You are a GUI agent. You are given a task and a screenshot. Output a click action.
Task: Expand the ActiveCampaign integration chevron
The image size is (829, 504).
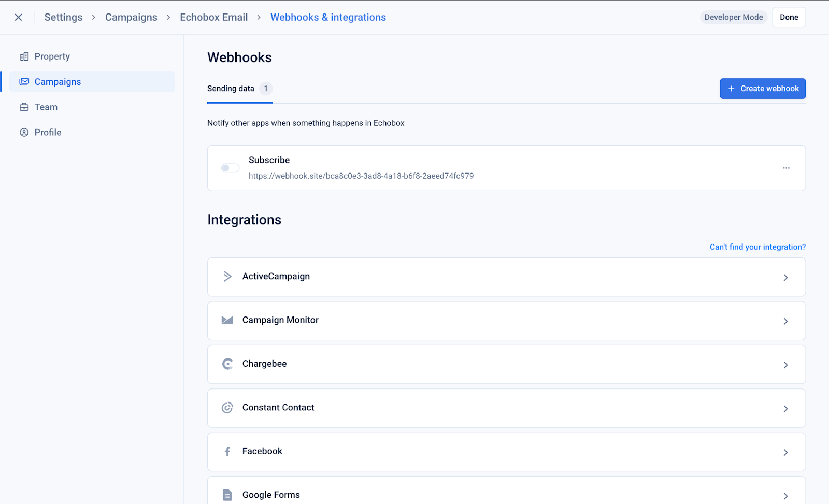coord(785,278)
